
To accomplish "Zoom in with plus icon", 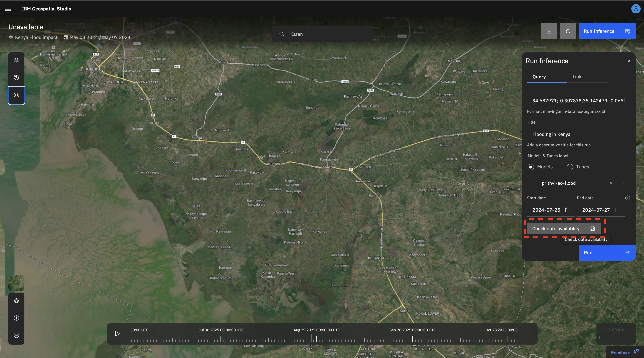I will point(17,318).
